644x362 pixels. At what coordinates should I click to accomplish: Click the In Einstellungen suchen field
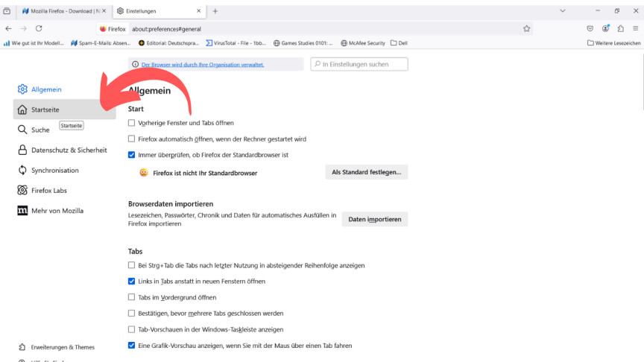pos(359,64)
